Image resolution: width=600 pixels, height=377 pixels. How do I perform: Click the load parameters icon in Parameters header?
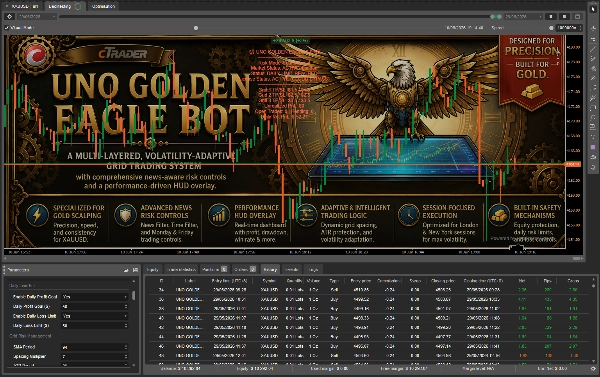[126, 270]
